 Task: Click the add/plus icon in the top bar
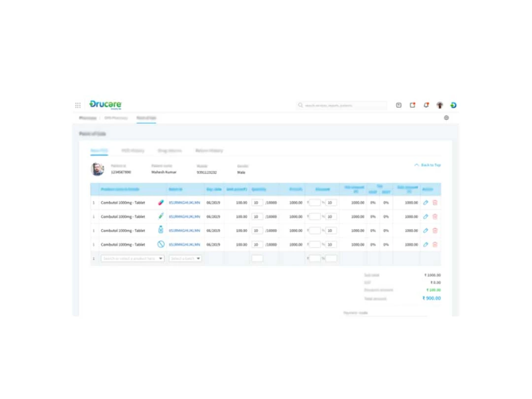click(399, 105)
